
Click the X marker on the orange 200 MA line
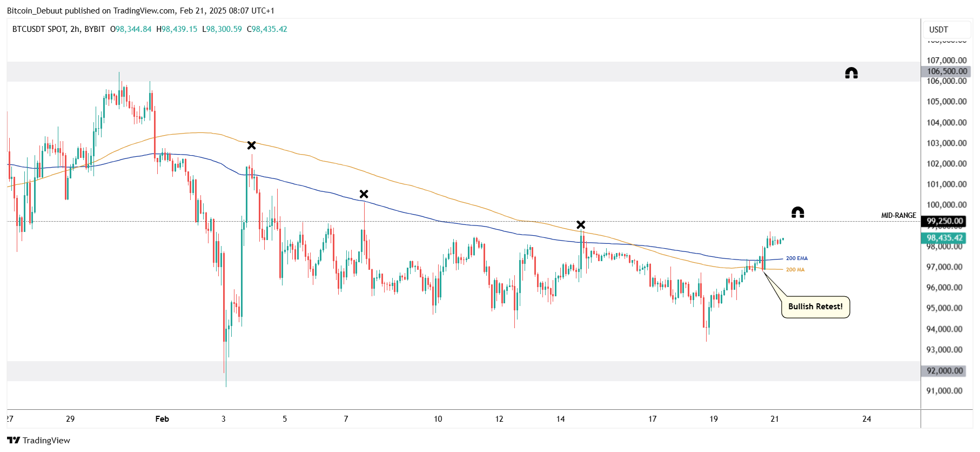[251, 145]
